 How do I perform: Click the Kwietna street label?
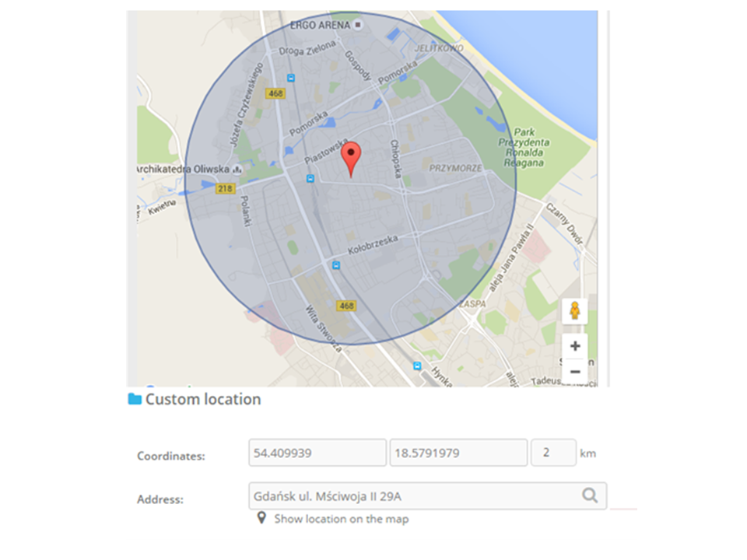[x=162, y=207]
